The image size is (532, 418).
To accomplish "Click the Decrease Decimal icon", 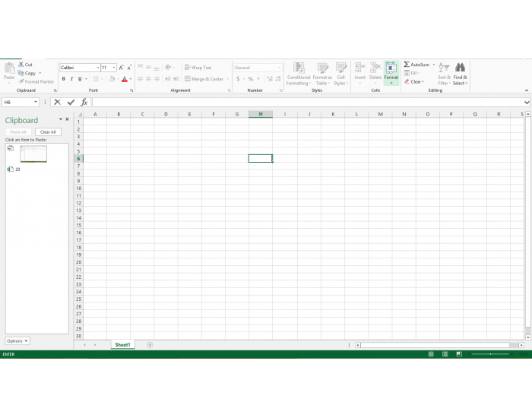I will pyautogui.click(x=278, y=79).
